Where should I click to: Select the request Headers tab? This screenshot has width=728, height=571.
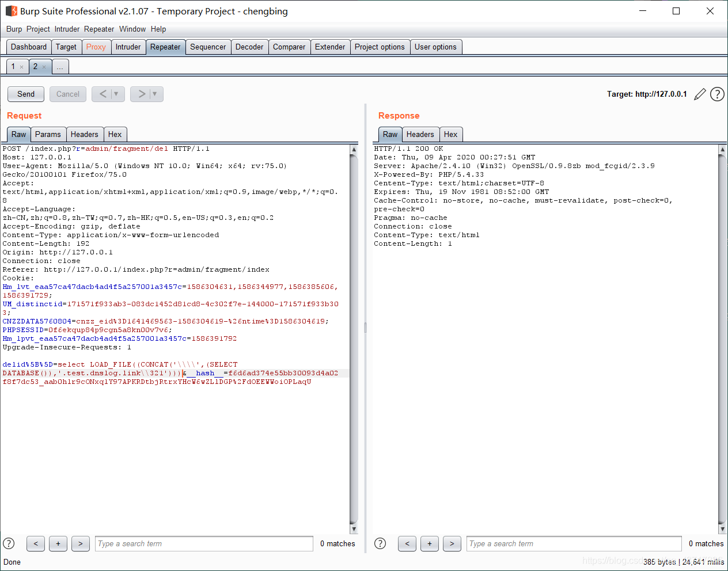pyautogui.click(x=85, y=135)
